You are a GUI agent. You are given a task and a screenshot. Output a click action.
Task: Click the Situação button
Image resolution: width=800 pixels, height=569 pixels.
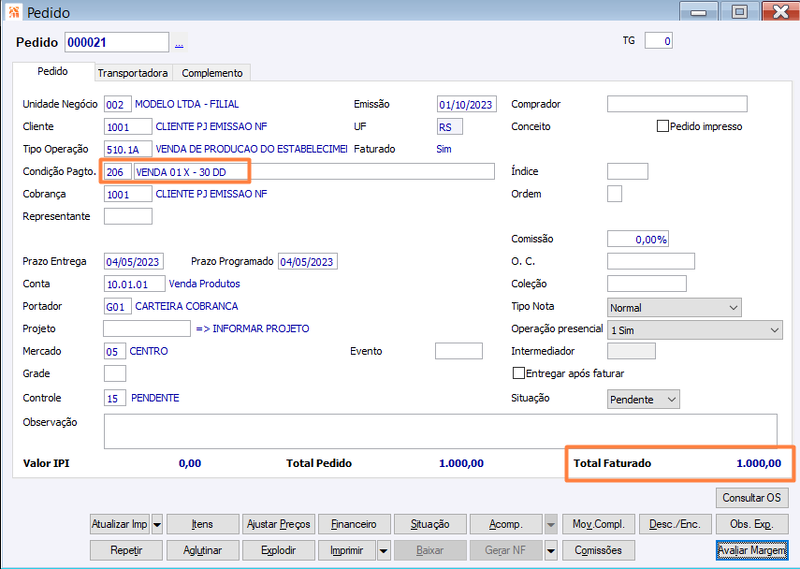(430, 524)
